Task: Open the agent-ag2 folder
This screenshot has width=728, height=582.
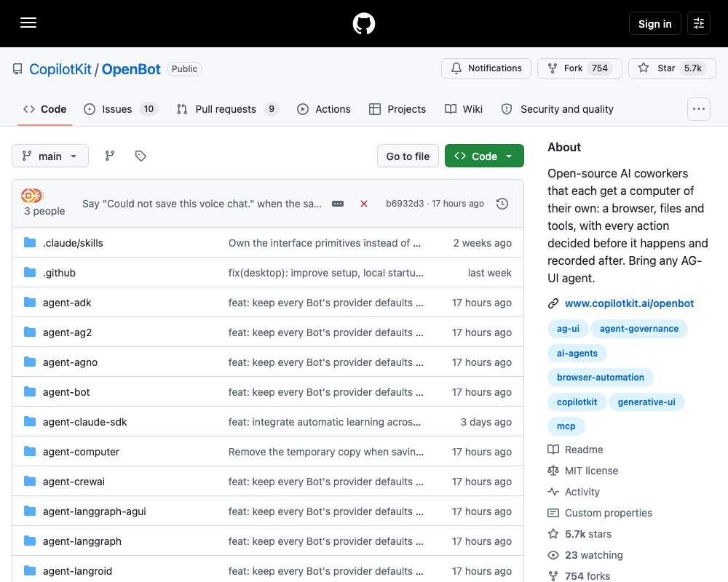Action: point(67,332)
